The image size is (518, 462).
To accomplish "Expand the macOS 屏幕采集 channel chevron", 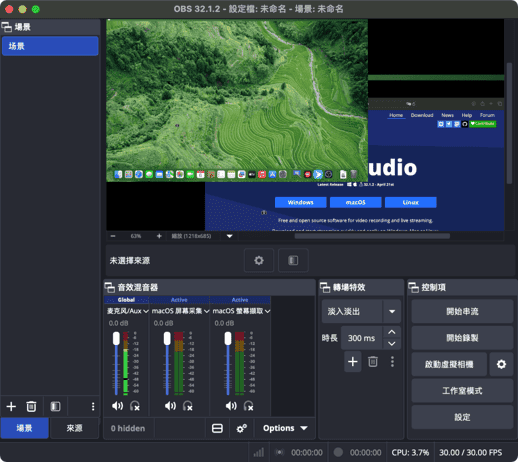I will click(x=206, y=311).
